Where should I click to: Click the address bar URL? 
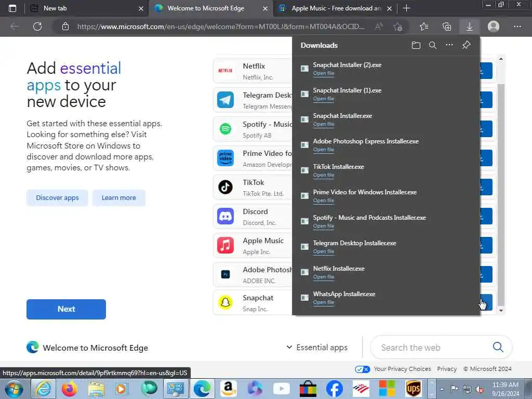221,26
